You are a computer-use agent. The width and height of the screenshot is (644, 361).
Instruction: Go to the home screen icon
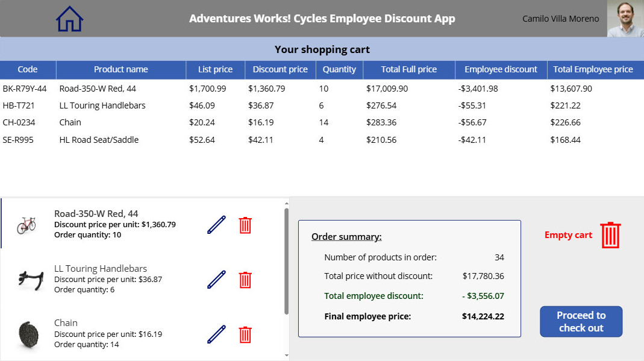[x=69, y=19]
